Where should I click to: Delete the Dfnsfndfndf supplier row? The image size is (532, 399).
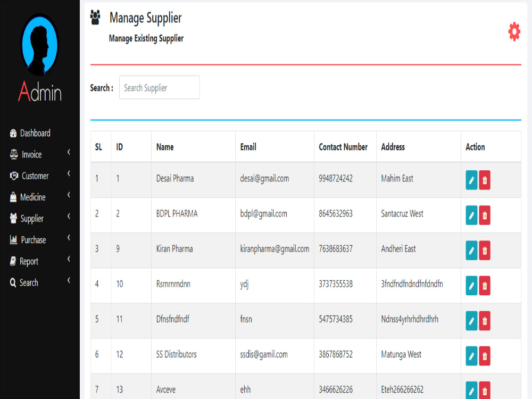485,321
